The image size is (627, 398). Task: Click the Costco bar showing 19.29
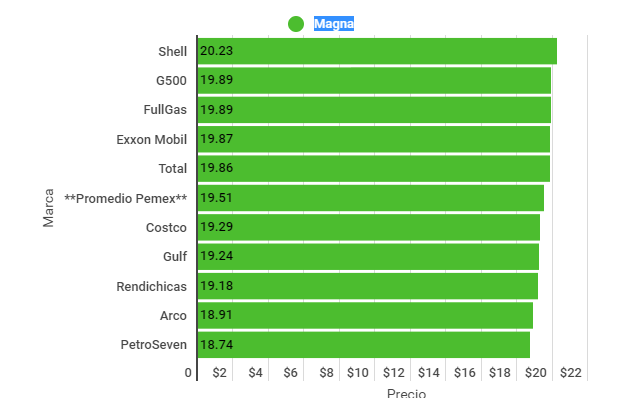(x=369, y=227)
